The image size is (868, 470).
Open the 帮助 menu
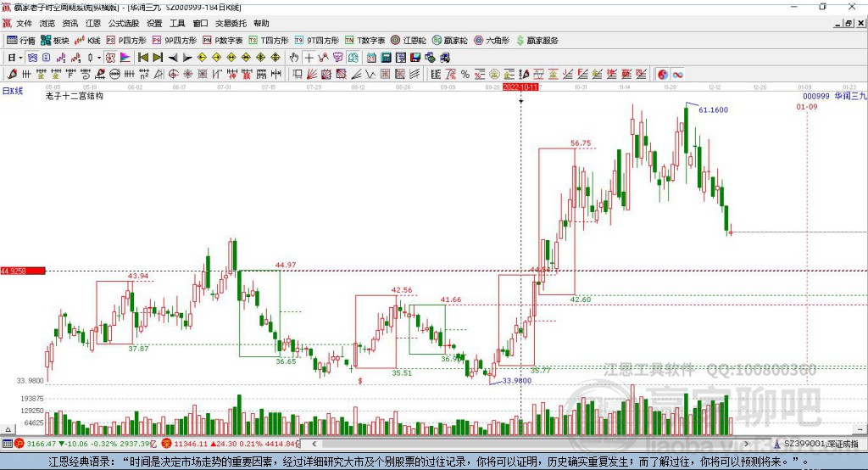(x=261, y=23)
